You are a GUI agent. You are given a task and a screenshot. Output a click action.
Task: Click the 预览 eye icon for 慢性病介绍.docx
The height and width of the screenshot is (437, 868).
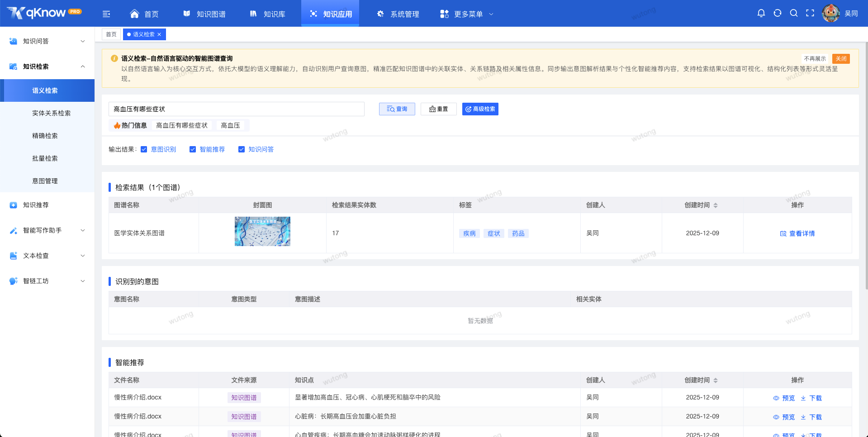(776, 398)
